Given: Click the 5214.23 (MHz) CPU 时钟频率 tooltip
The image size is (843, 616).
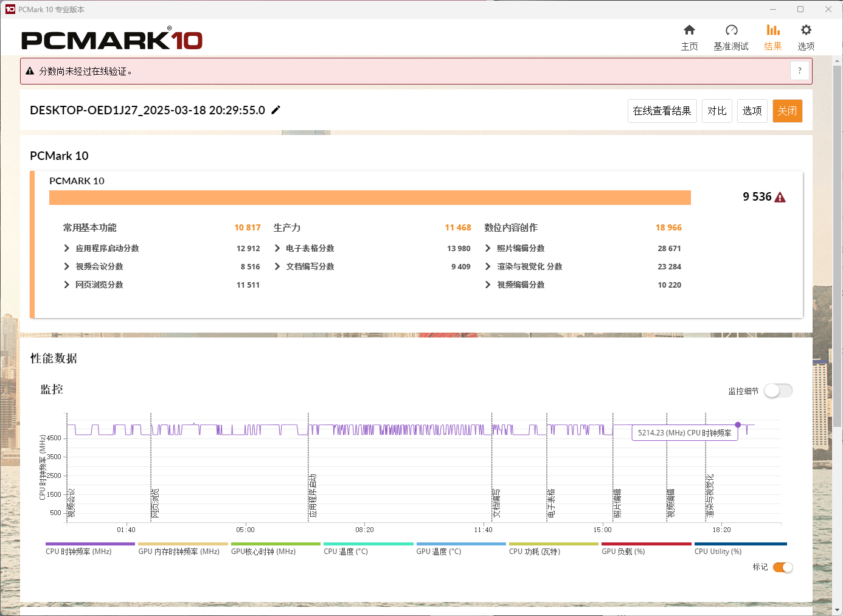Looking at the screenshot, I should [685, 432].
